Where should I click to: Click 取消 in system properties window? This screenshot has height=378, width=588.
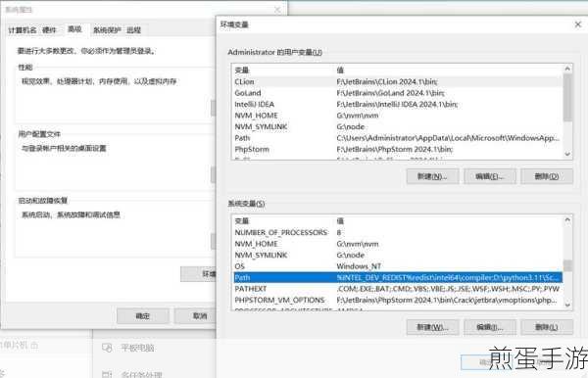[x=196, y=316]
